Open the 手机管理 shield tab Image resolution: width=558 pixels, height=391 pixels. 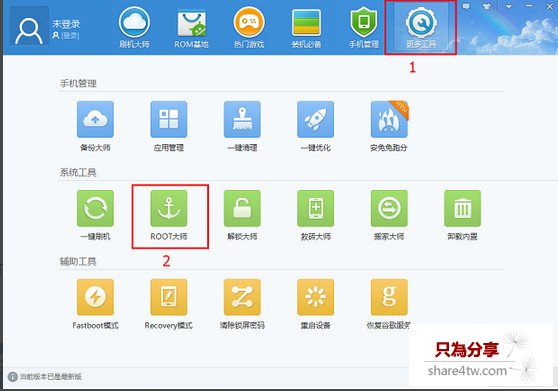[x=364, y=28]
